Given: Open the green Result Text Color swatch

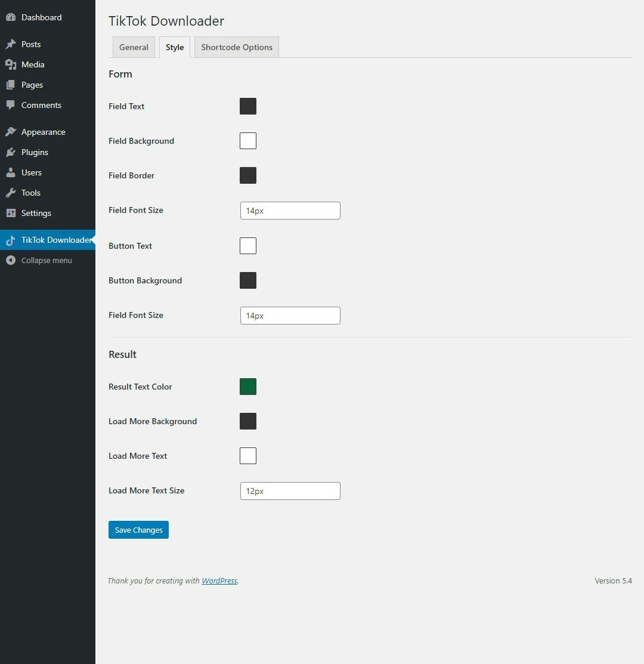Looking at the screenshot, I should pos(248,387).
